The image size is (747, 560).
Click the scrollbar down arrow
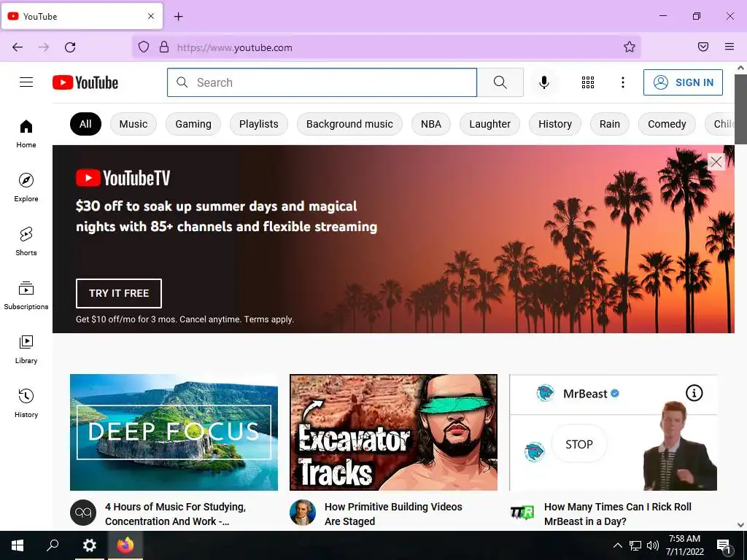740,524
